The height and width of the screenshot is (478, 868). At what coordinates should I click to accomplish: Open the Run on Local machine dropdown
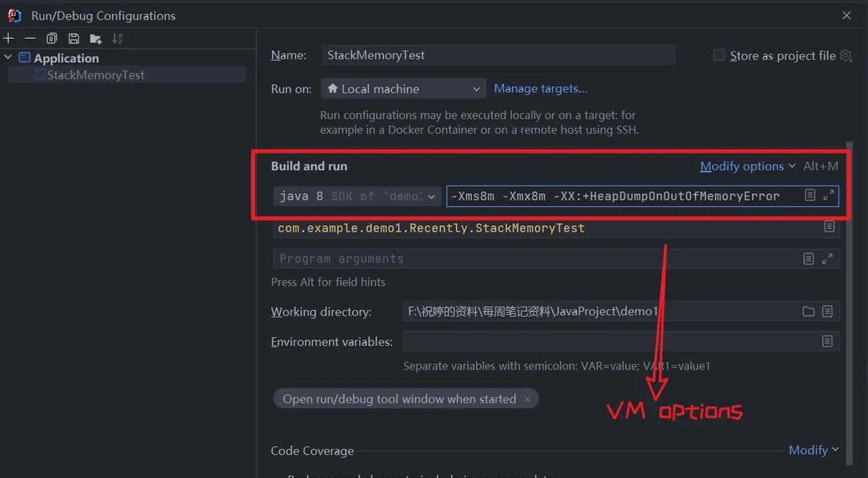point(403,89)
